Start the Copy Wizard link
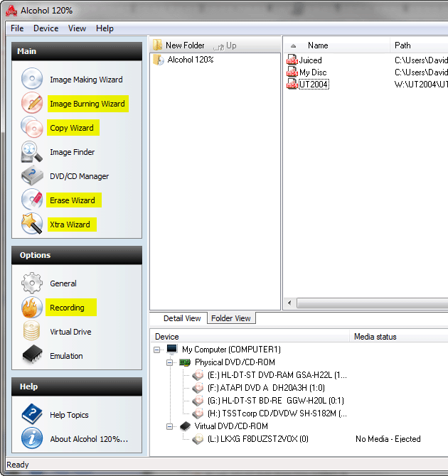This screenshot has width=448, height=476. [x=72, y=128]
